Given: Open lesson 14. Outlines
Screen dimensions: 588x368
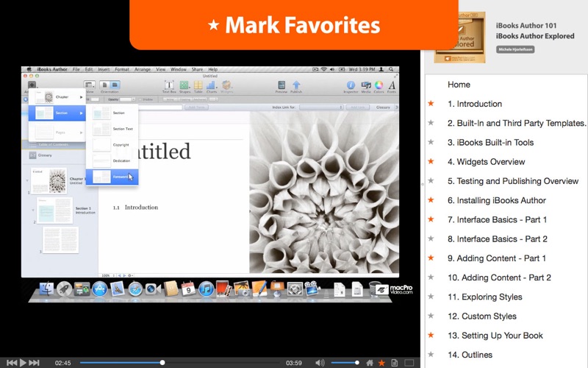Looking at the screenshot, I should (470, 355).
